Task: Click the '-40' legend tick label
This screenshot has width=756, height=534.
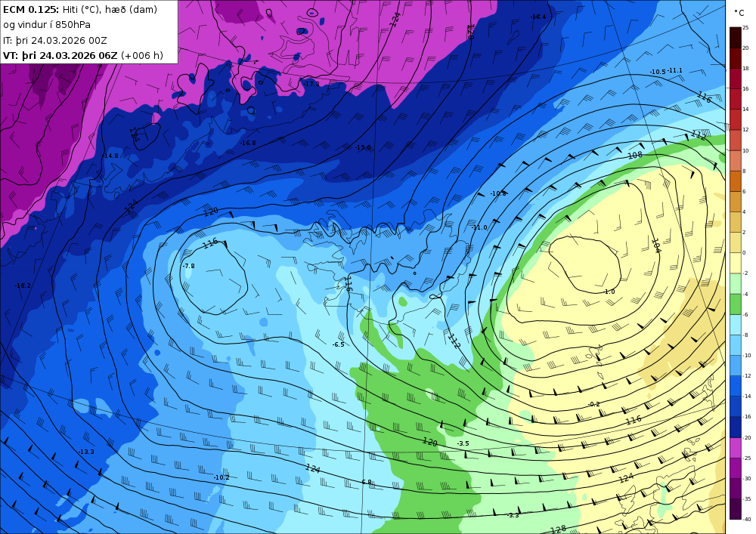Action: (746, 519)
